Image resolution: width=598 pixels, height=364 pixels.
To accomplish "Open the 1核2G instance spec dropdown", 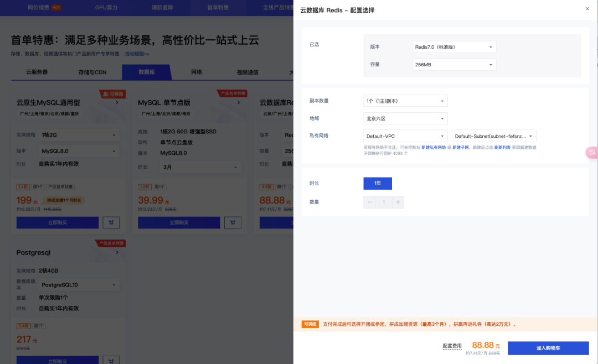I will pos(79,135).
